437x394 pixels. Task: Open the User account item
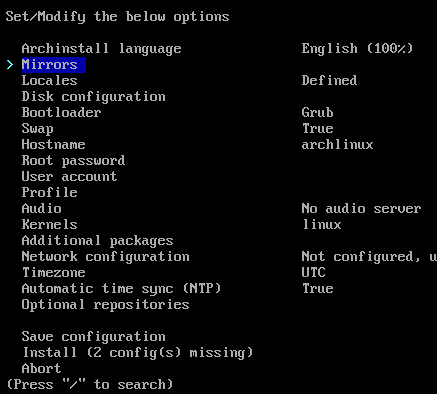point(70,177)
